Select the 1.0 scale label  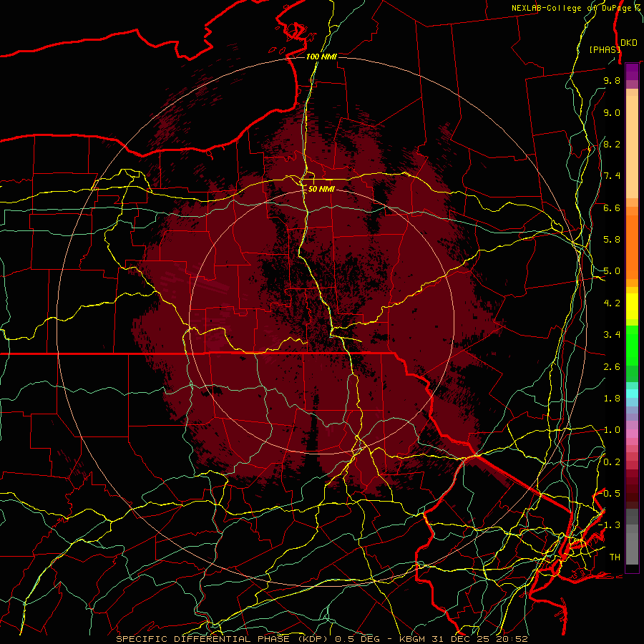click(x=612, y=430)
